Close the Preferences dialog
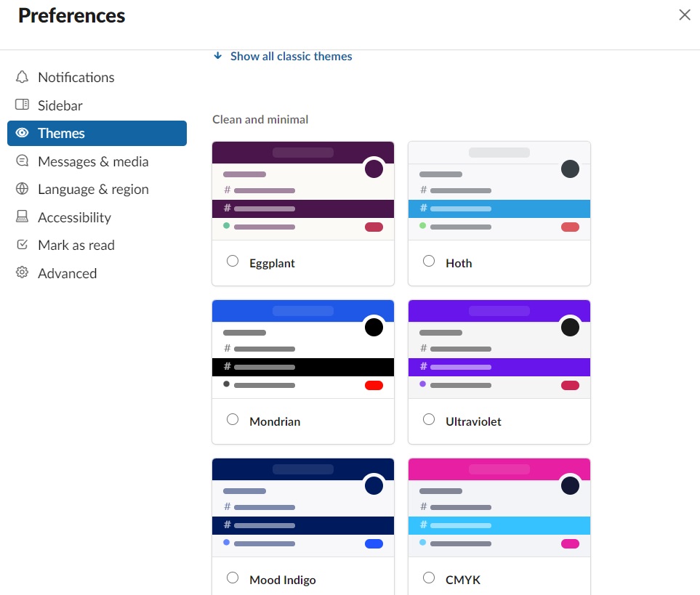Image resolution: width=700 pixels, height=595 pixels. (x=685, y=15)
